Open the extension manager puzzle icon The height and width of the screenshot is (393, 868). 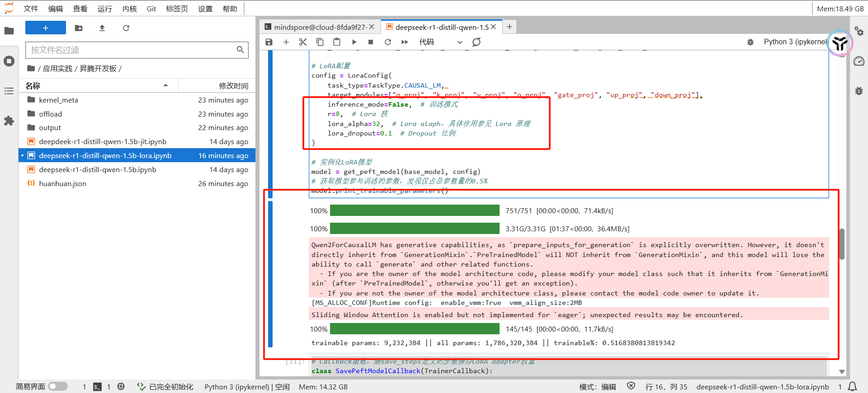pyautogui.click(x=9, y=121)
